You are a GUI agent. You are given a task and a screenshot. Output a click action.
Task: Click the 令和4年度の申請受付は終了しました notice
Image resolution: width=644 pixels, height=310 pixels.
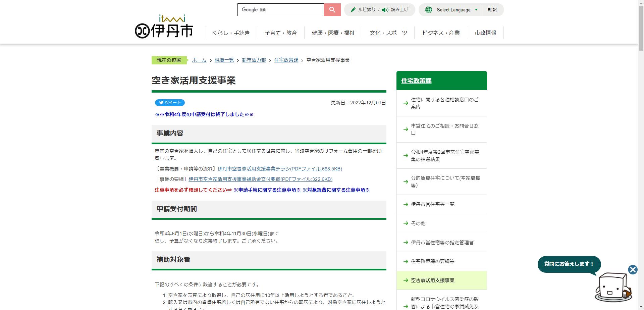pyautogui.click(x=204, y=114)
